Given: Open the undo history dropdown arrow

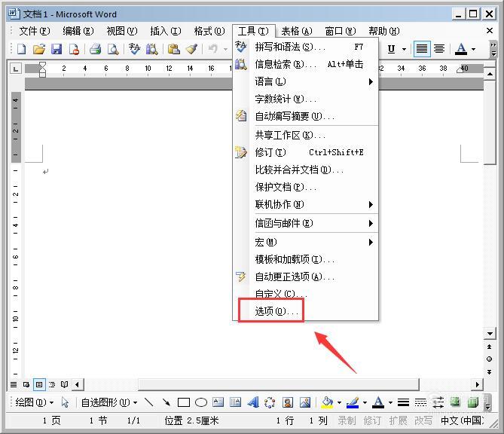Looking at the screenshot, I should (225, 50).
